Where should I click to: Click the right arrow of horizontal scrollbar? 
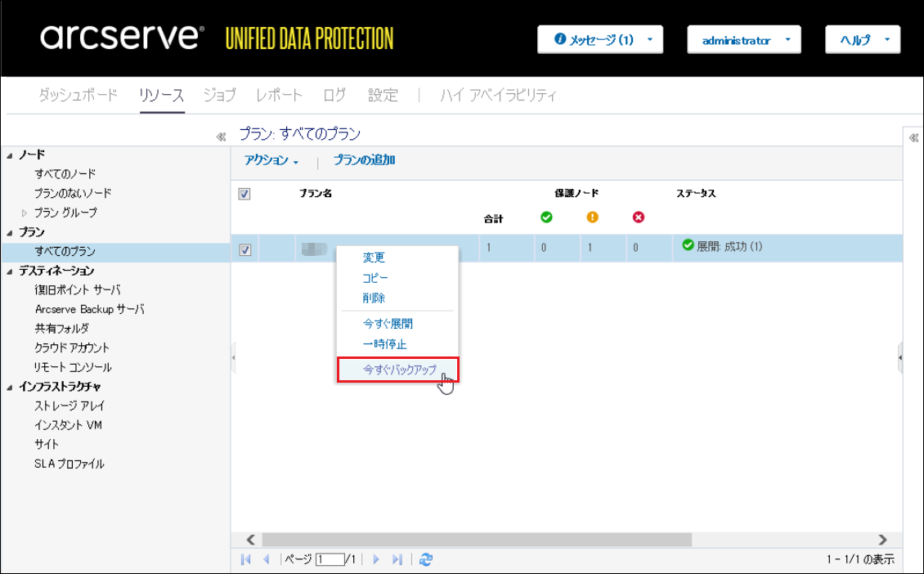point(882,540)
